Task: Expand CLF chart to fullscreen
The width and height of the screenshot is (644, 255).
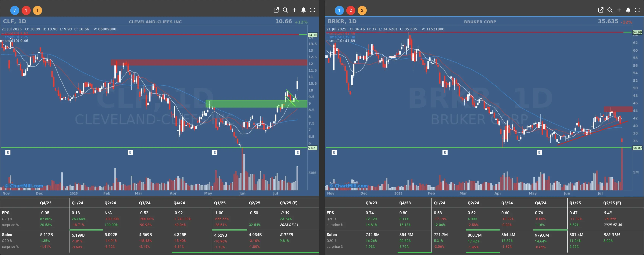Action: coord(313,10)
